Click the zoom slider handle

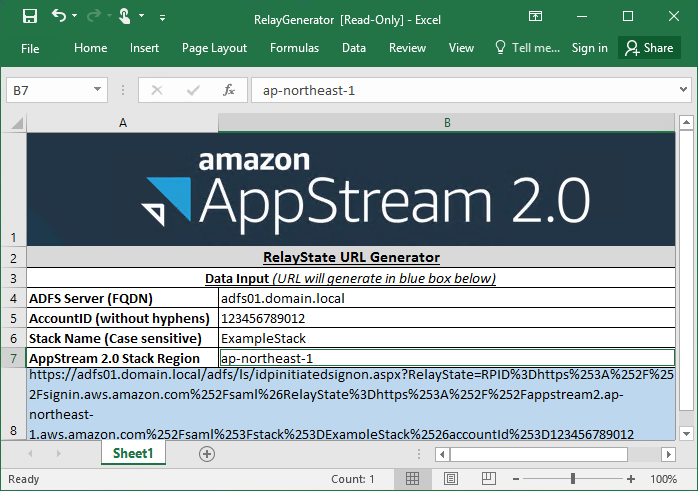click(573, 479)
